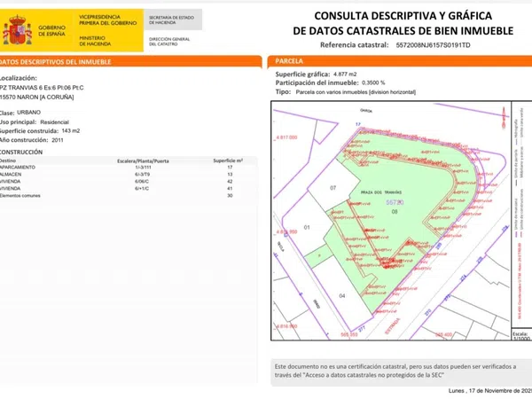Click construction year 2011
The image size is (532, 399).
58,140
